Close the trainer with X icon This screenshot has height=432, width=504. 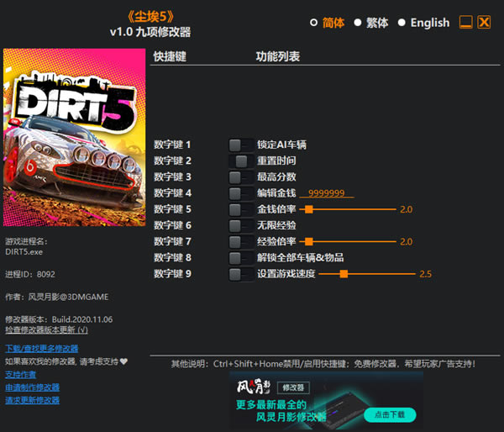tap(484, 22)
